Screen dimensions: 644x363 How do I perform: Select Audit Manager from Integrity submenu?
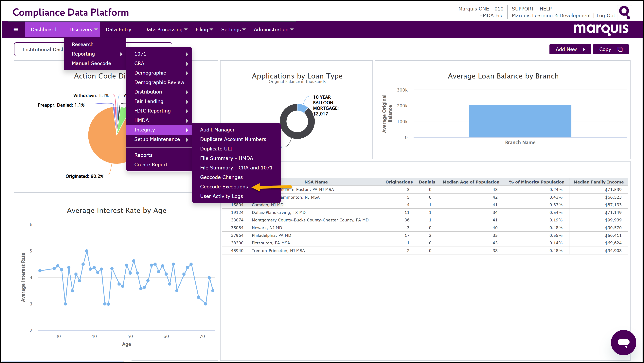coord(217,130)
